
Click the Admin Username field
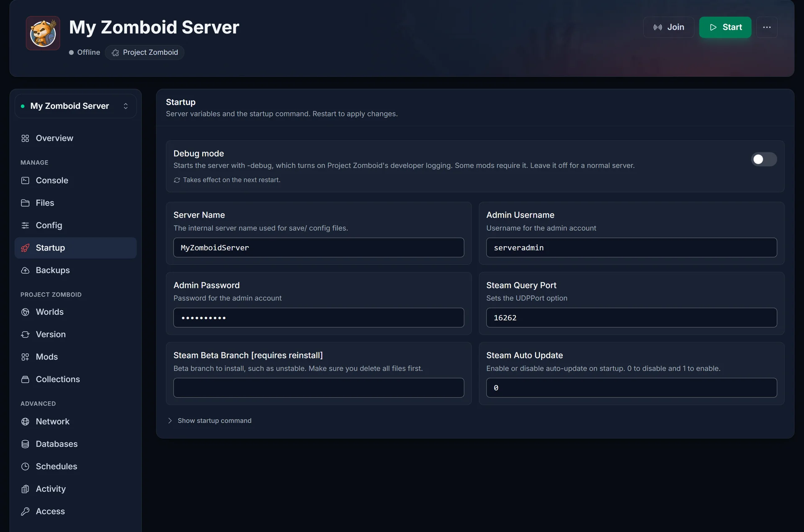point(631,248)
